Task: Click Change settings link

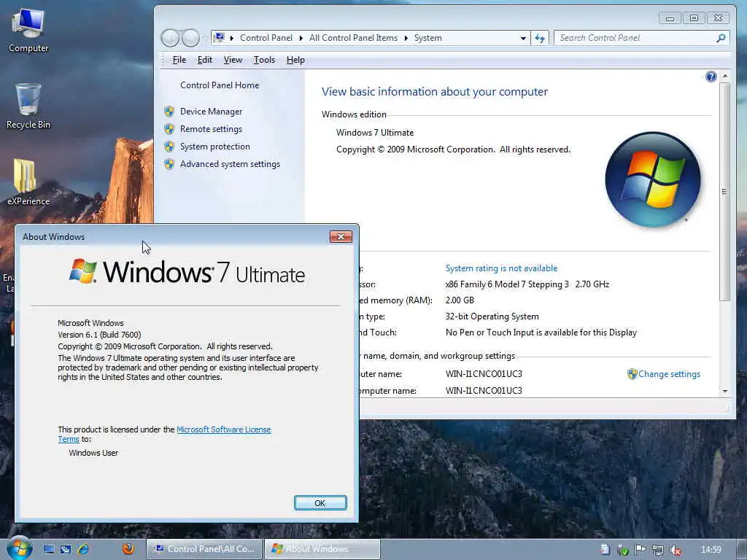Action: (x=670, y=374)
